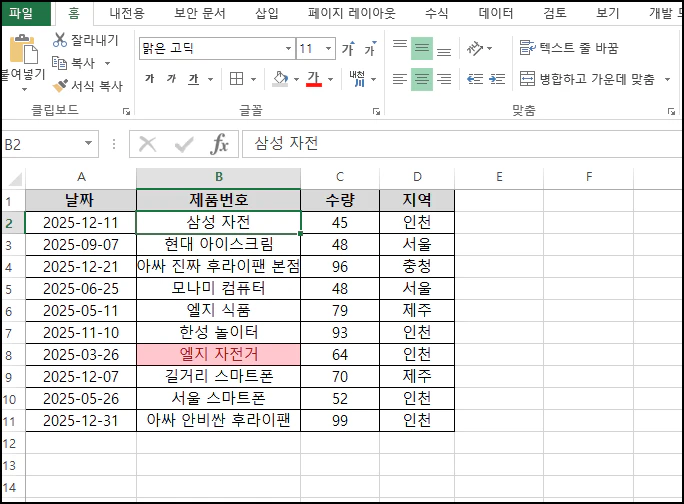Cancel formula entry with X icon
Viewport: 684px width, 504px height.
coord(147,144)
